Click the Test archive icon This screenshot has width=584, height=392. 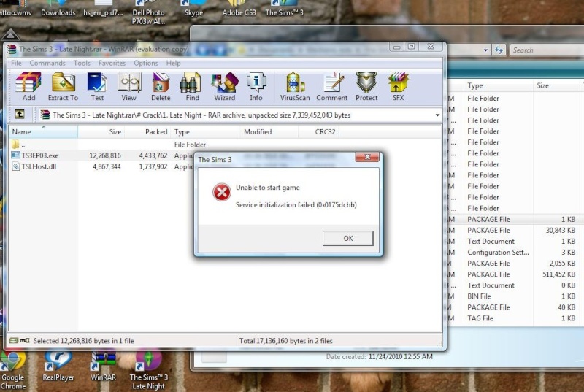(x=97, y=85)
